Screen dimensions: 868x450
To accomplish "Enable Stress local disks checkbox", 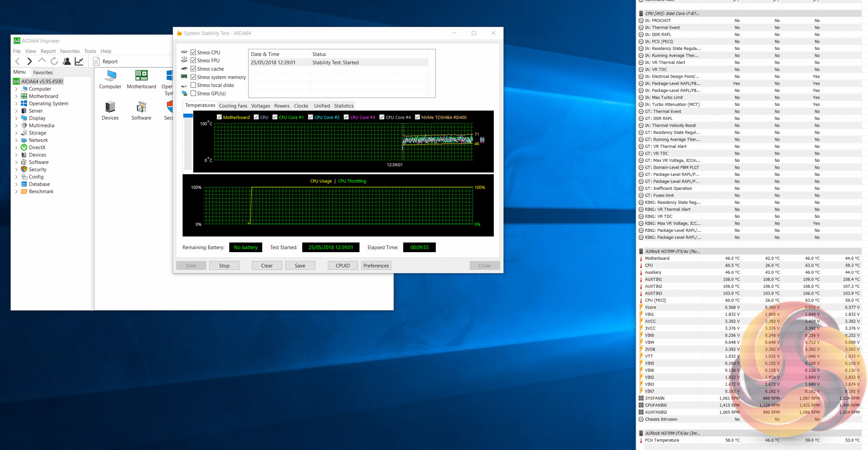I will click(x=193, y=85).
